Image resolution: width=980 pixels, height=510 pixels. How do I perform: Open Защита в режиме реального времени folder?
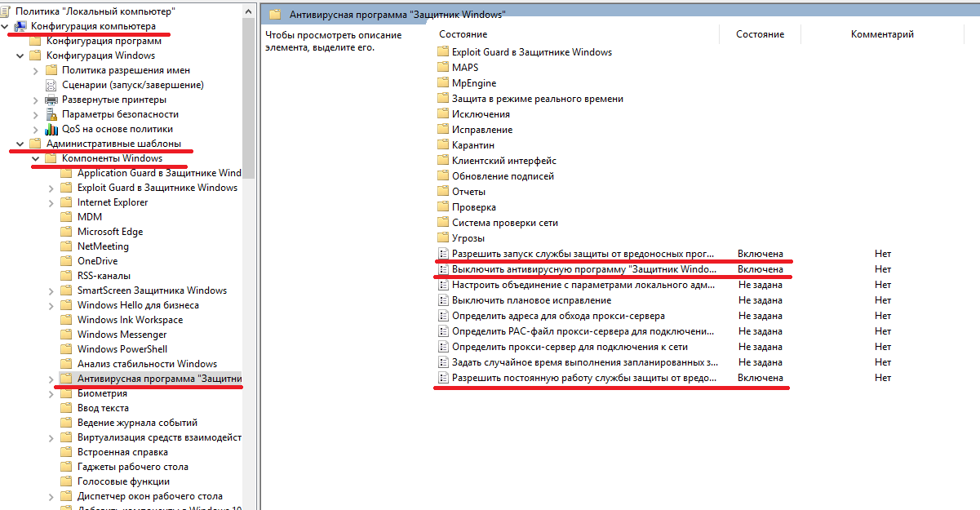537,99
